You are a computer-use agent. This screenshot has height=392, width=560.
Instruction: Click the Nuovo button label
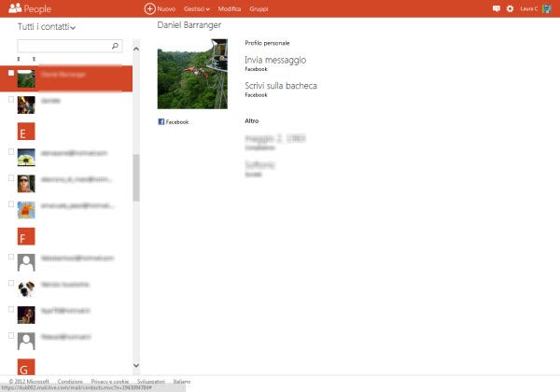coord(166,9)
